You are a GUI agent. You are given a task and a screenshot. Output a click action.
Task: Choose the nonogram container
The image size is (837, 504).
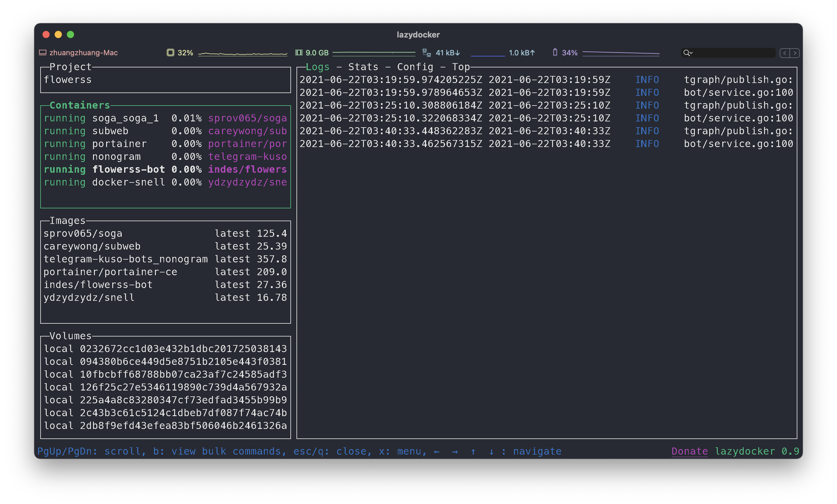click(x=165, y=157)
